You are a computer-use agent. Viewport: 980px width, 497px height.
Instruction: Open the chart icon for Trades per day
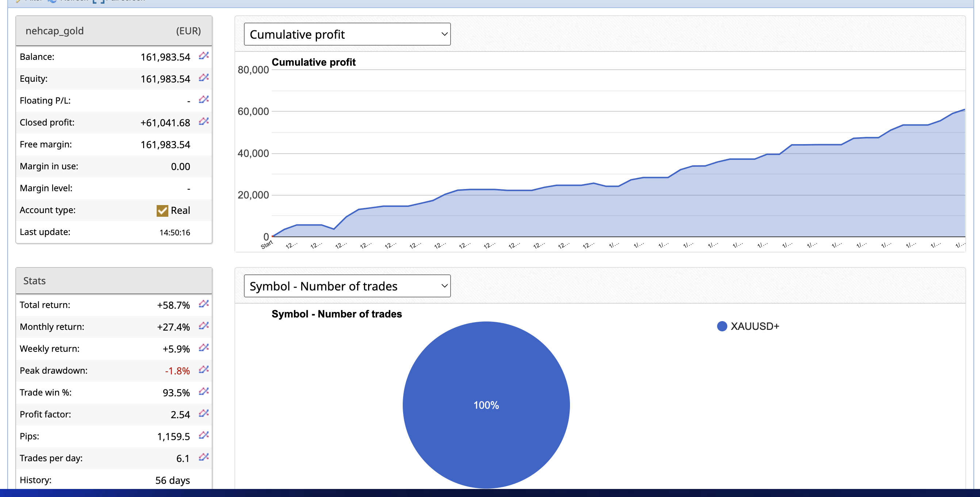(x=203, y=457)
